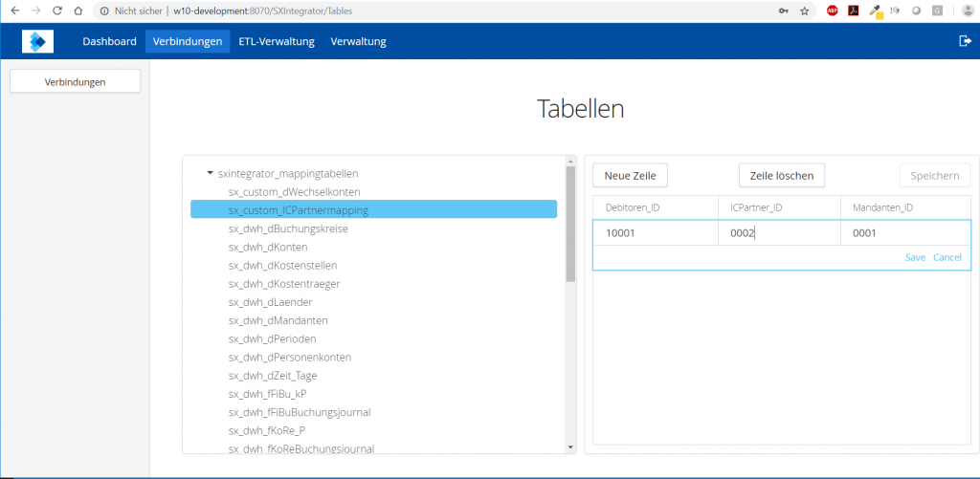
Task: Go back with the browser back arrow
Action: click(15, 11)
